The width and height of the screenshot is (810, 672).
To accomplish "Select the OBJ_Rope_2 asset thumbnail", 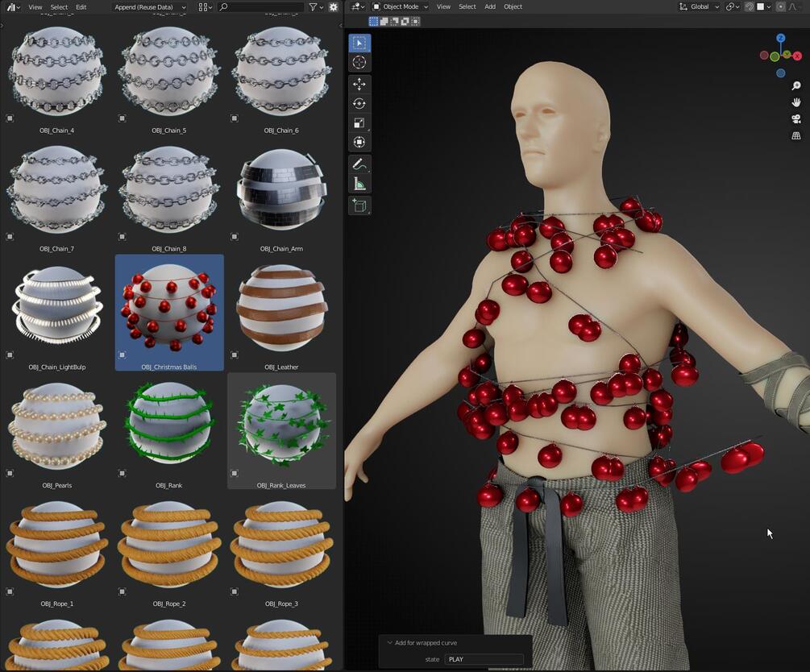I will pos(169,545).
